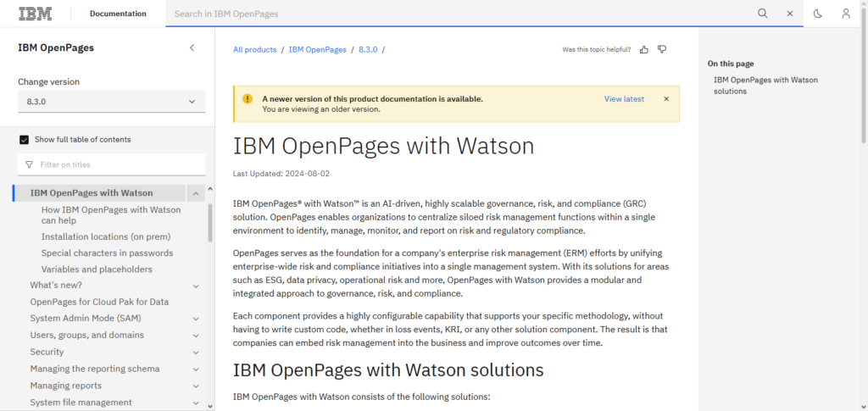Open Managing the reporting schema topic
This screenshot has width=868, height=411.
coord(95,369)
